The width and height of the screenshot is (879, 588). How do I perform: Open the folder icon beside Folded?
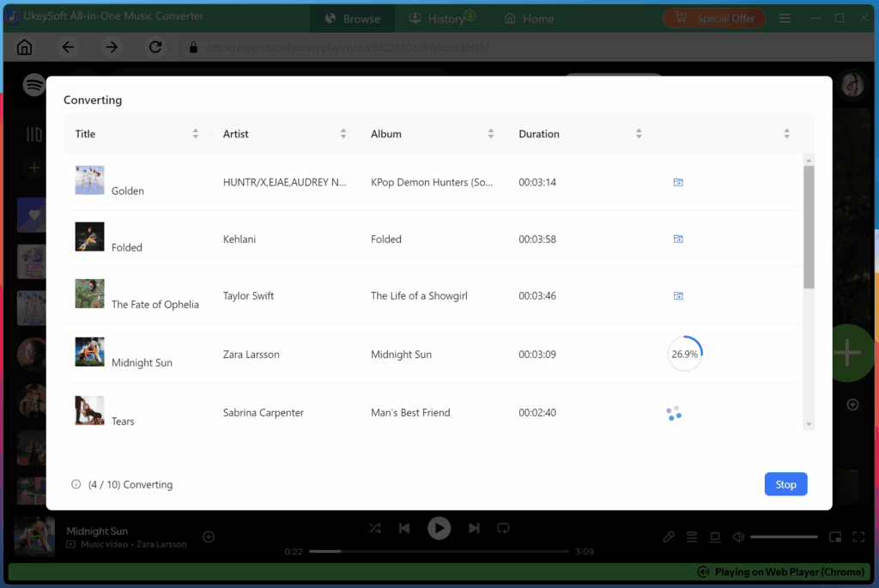(x=678, y=239)
